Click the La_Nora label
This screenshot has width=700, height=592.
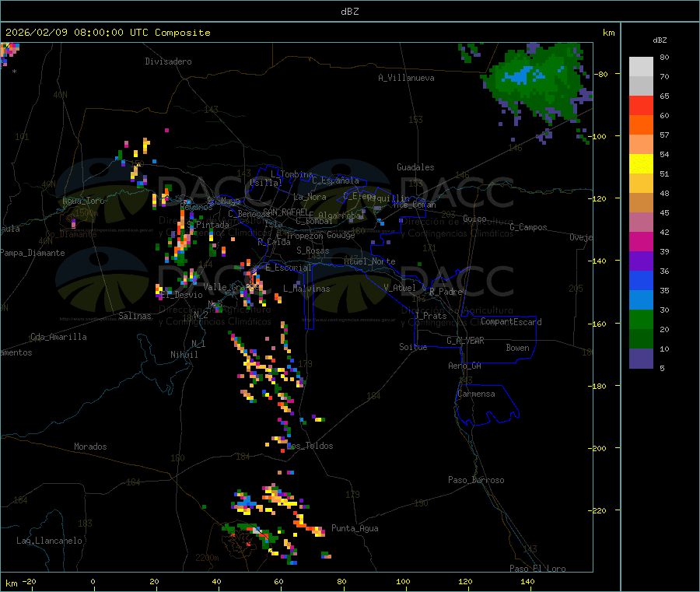click(310, 197)
